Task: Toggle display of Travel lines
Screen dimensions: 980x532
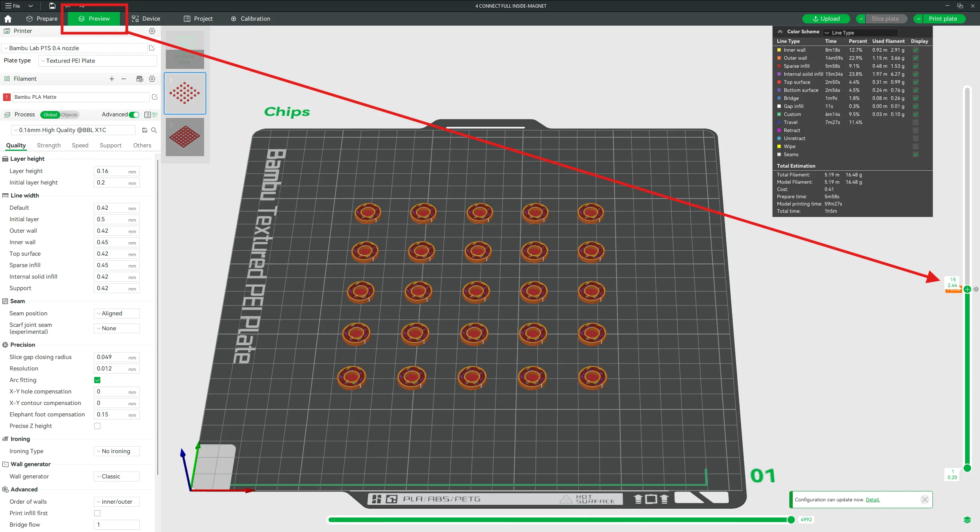Action: (916, 122)
